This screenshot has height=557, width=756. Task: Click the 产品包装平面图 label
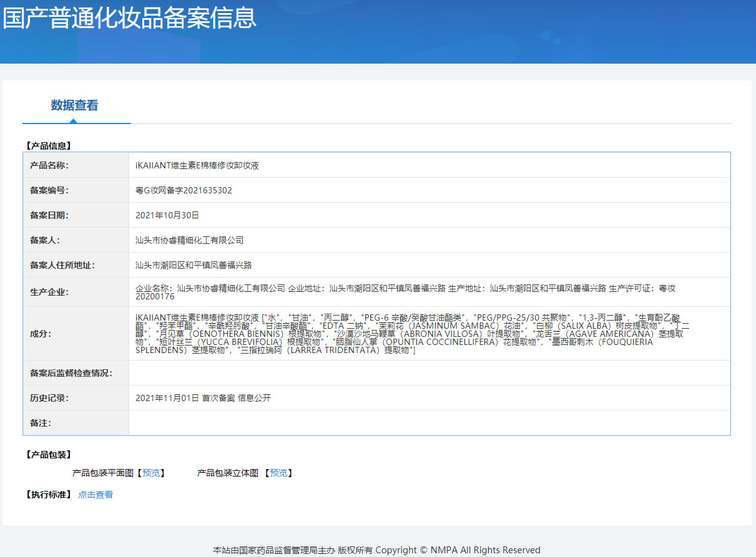coord(103,473)
